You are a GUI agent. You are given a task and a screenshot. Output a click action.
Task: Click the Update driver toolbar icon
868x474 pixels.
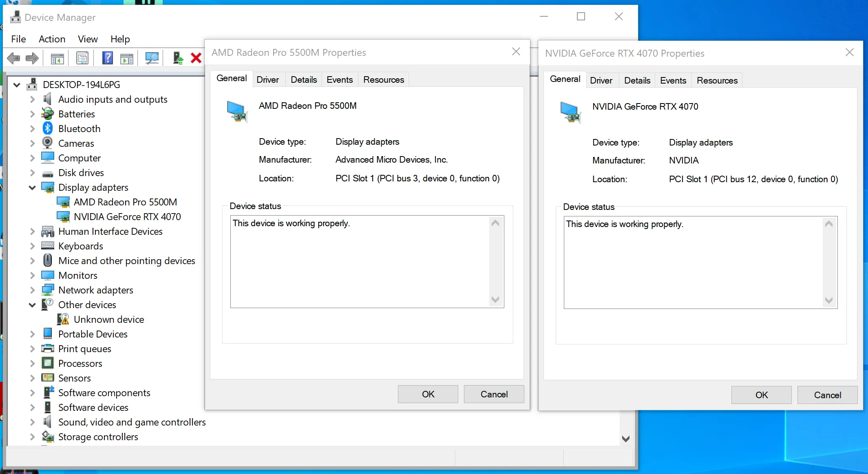point(178,58)
